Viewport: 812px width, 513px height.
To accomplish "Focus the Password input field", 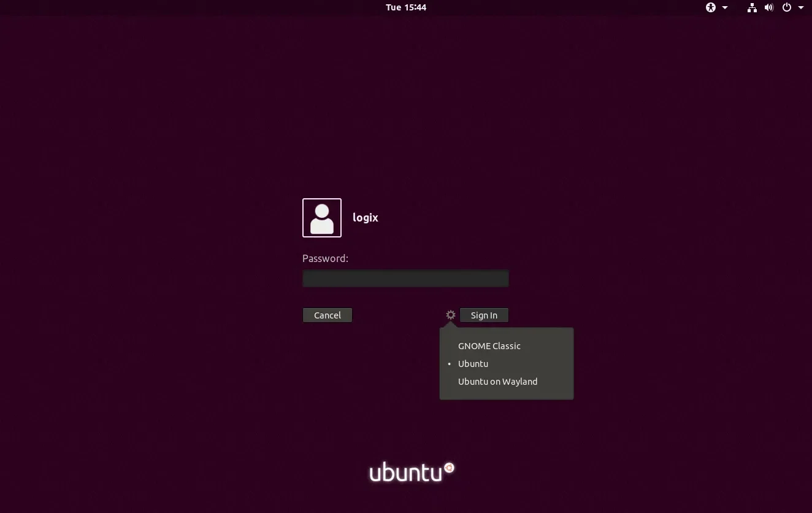I will tap(405, 278).
